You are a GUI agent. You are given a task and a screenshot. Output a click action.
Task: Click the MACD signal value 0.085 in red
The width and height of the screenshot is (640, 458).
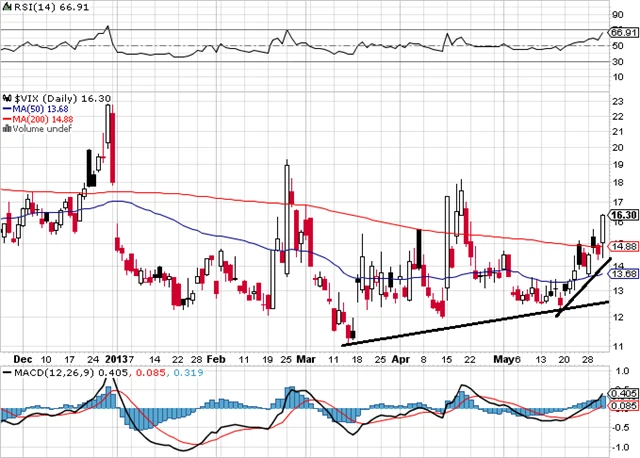pos(151,373)
